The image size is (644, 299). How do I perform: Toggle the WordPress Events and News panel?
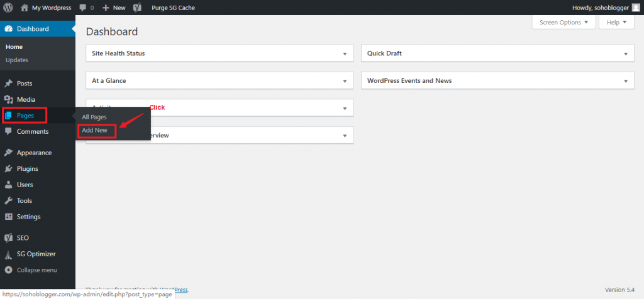[x=626, y=81]
